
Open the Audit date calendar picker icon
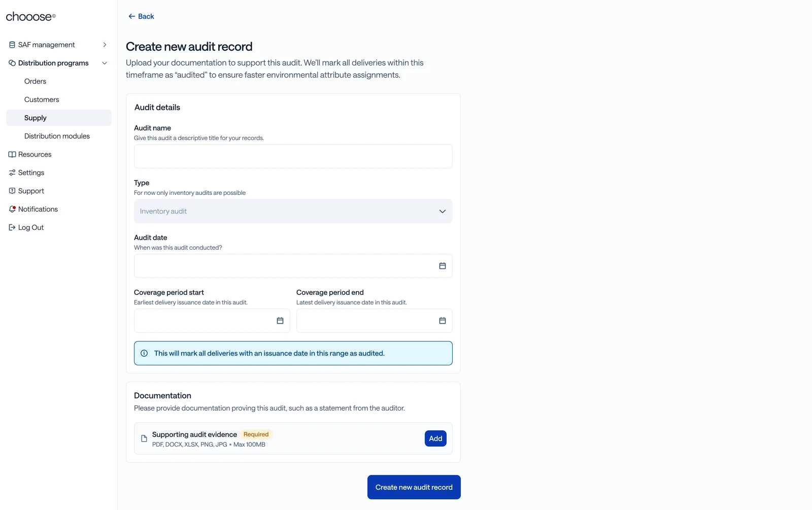click(442, 266)
